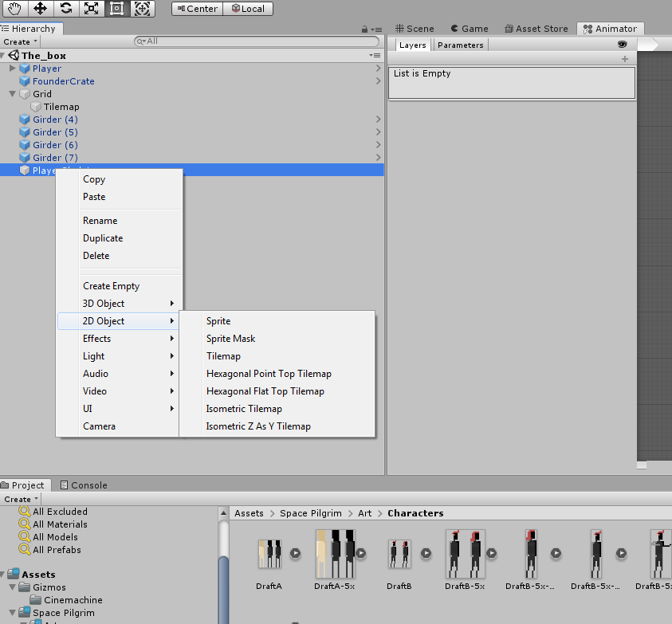Screen dimensions: 672x624
Task: Select the Scale tool
Action: 91,9
